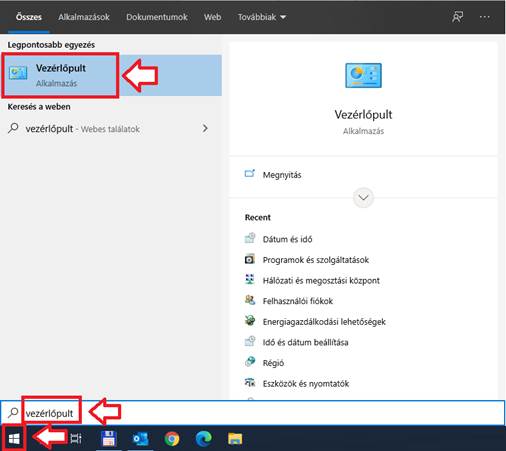Image resolution: width=506 pixels, height=451 pixels.
Task: Expand the vezérlőpult web results arrow
Action: click(205, 128)
